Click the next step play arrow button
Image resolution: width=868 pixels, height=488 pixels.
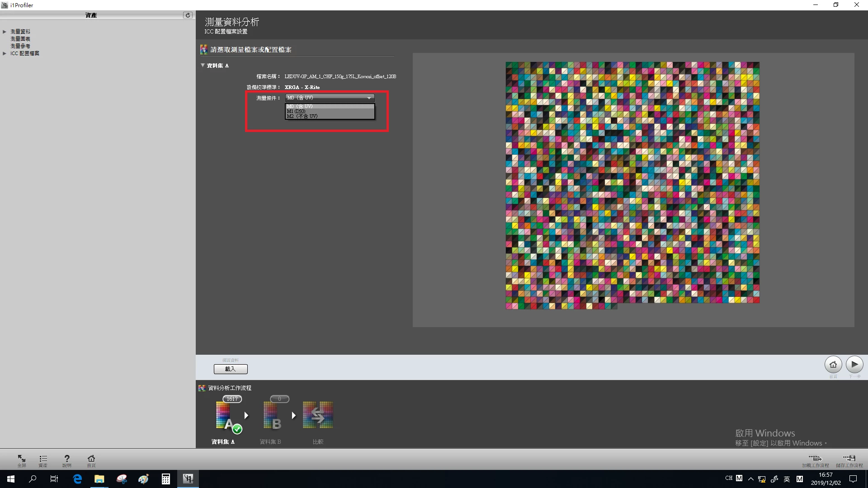[854, 365]
